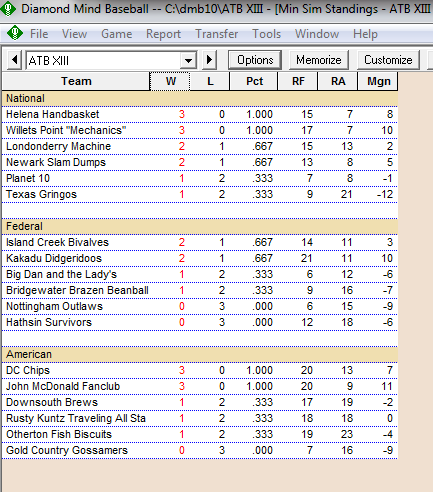Select the Island Creek Bivalves row
This screenshot has height=492, width=433.
pos(200,242)
